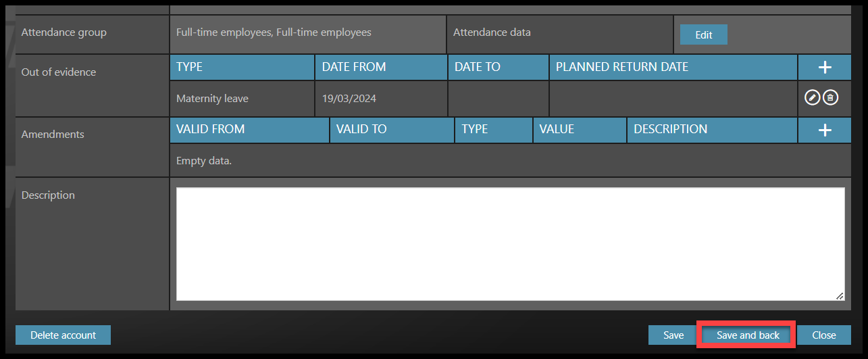Click the Description box resize handle
The image size is (868, 359).
(x=840, y=296)
